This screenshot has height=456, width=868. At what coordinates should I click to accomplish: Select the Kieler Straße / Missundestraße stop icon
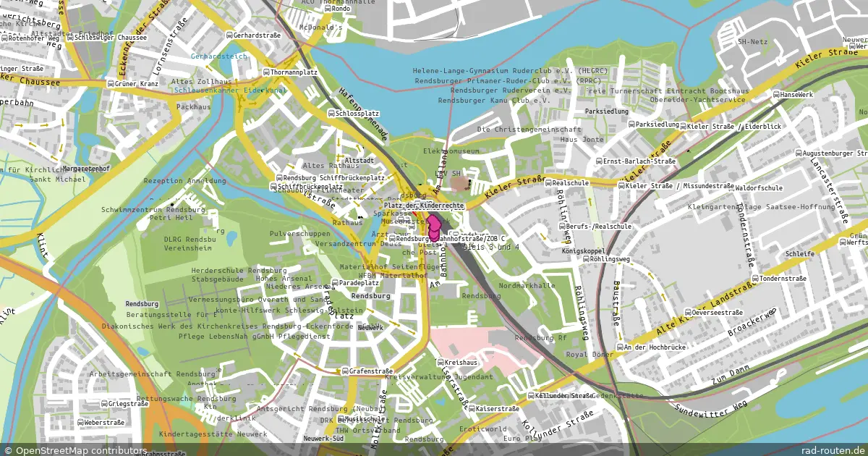621,187
